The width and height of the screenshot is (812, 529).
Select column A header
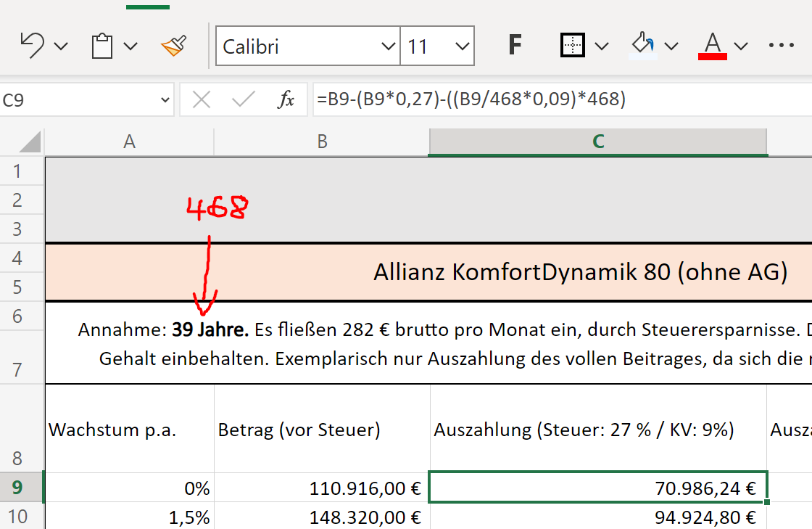130,142
